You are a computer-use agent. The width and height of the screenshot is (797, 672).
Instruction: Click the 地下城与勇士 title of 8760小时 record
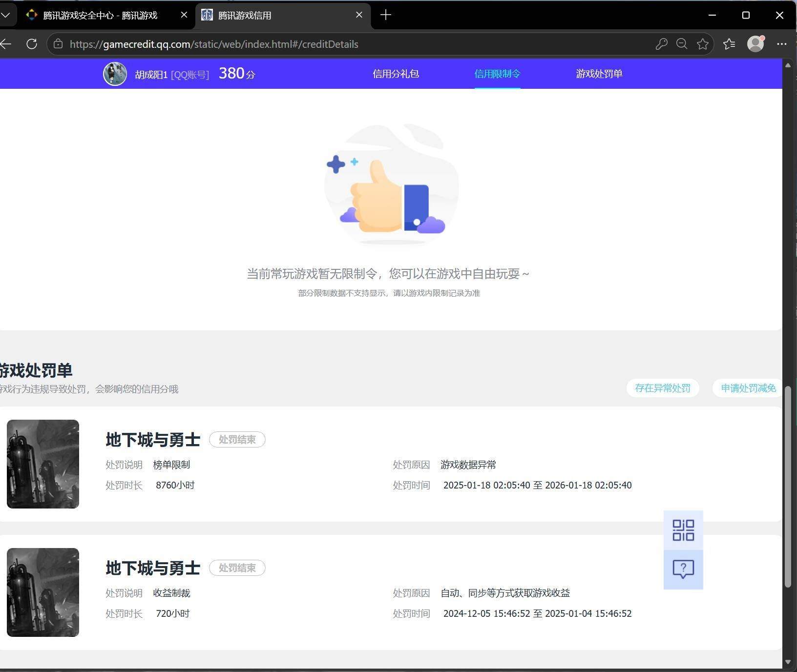pos(153,440)
